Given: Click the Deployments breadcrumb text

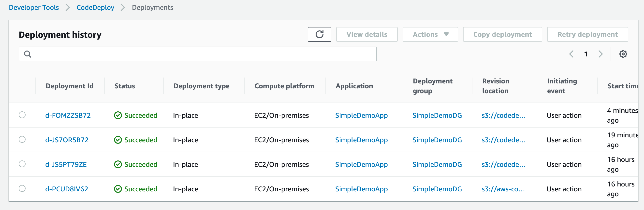Looking at the screenshot, I should [x=152, y=7].
